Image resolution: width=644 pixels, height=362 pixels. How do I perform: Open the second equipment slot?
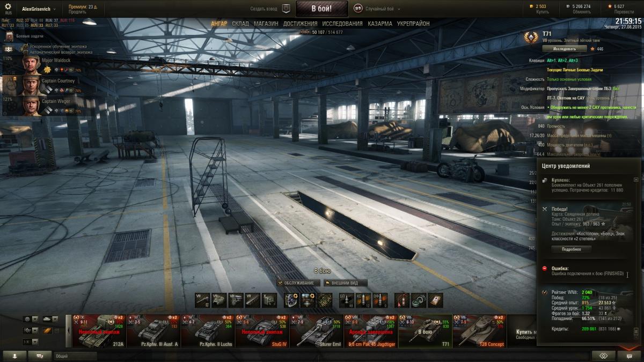coord(309,300)
